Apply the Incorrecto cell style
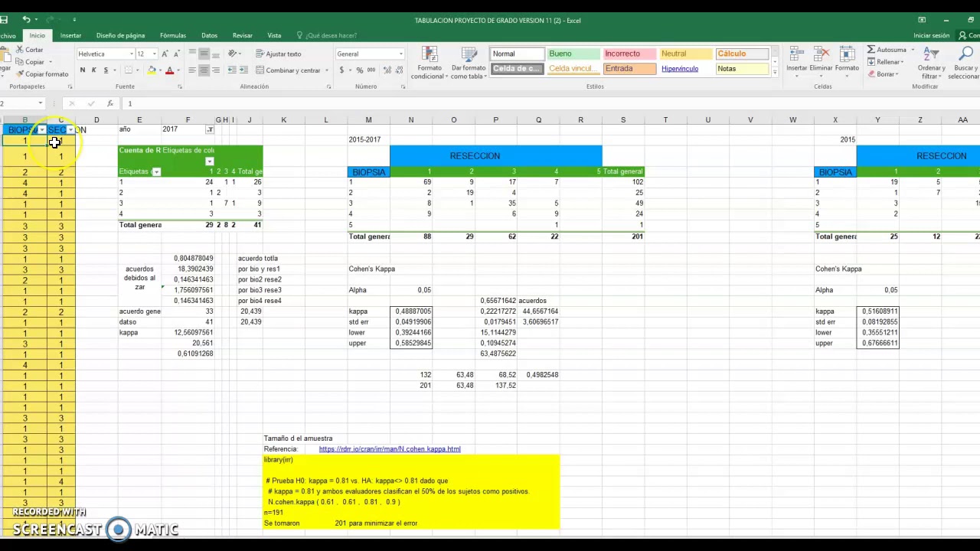 coord(629,54)
